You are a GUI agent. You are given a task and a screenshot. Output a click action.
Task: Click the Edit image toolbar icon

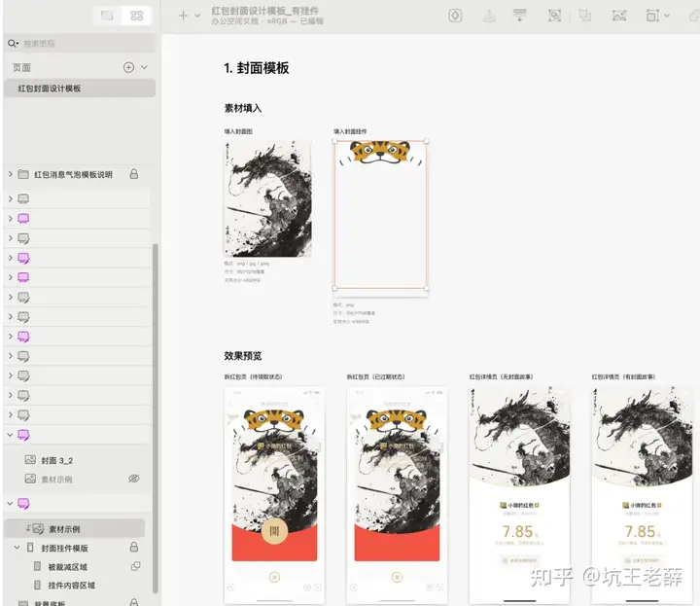click(618, 16)
